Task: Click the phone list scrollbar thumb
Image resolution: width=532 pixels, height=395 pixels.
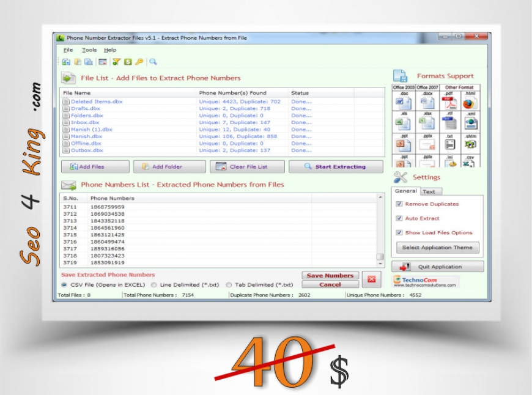Action: click(x=380, y=257)
